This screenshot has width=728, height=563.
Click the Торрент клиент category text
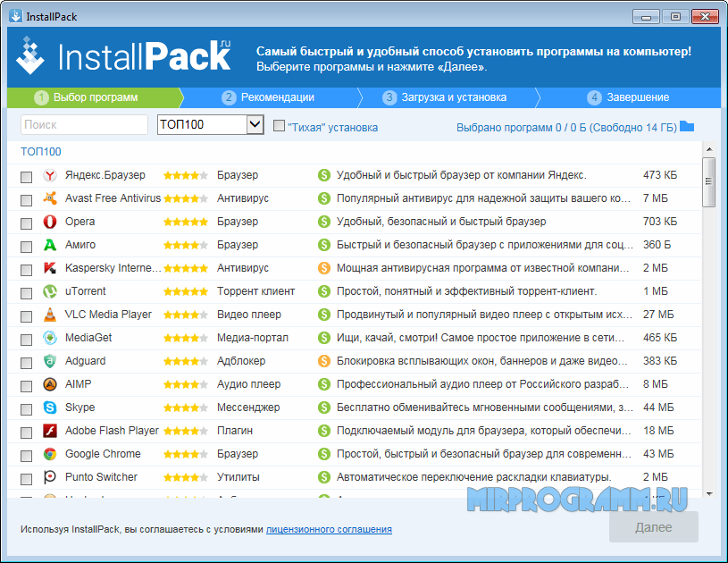[x=255, y=291]
